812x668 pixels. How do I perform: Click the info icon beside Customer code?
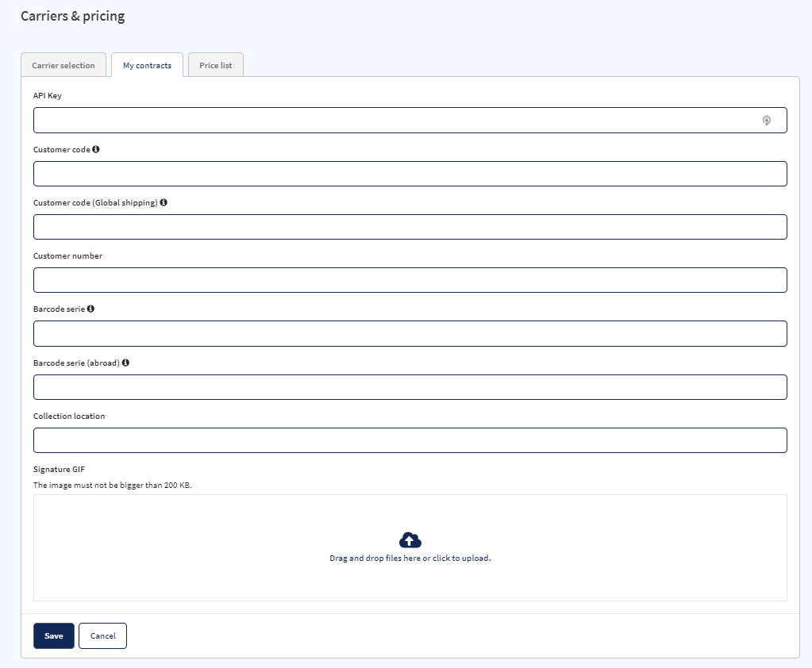pos(96,149)
